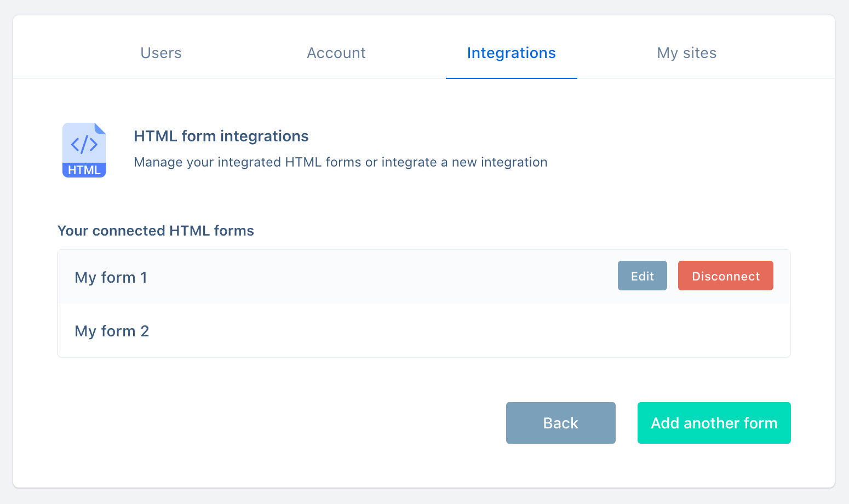Edit My form 1
The image size is (849, 504).
(643, 276)
